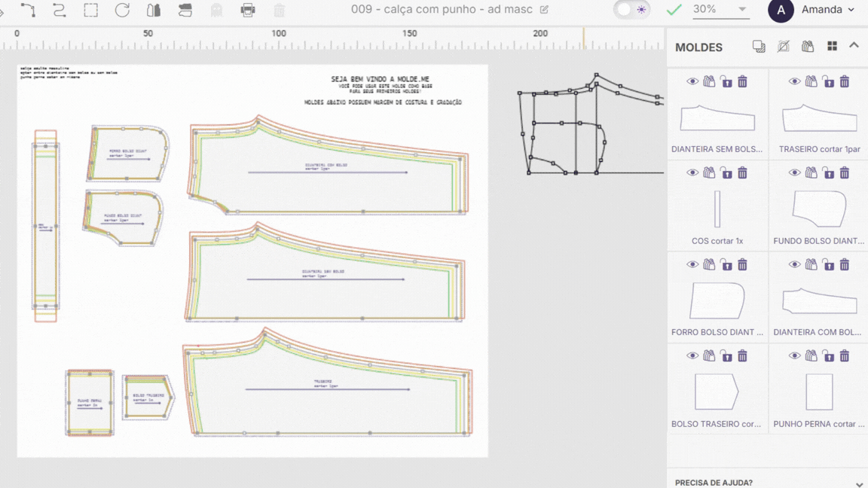Click grading icon on TRASEIRO cortar 1par
Screen dimensions: 868x488
[811, 81]
